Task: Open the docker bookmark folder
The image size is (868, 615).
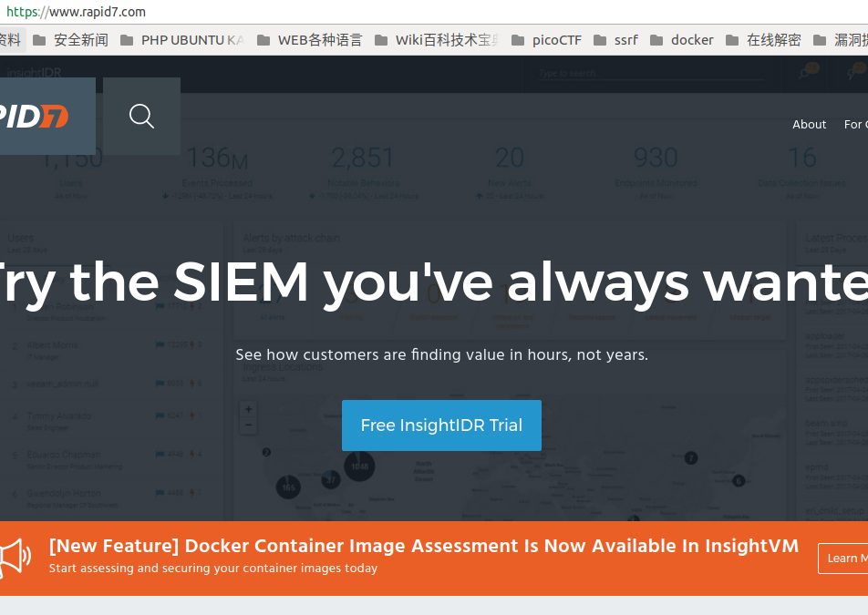Action: pos(681,40)
